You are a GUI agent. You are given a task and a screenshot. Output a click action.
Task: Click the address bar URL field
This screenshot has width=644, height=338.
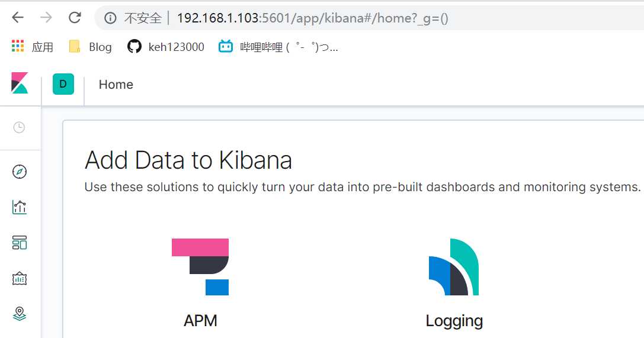[355, 18]
